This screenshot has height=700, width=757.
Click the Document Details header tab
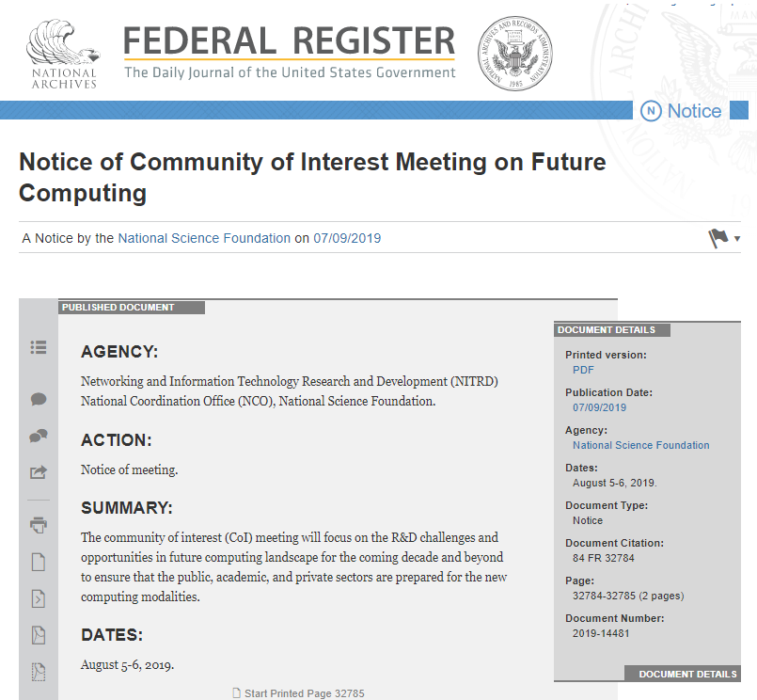click(612, 329)
